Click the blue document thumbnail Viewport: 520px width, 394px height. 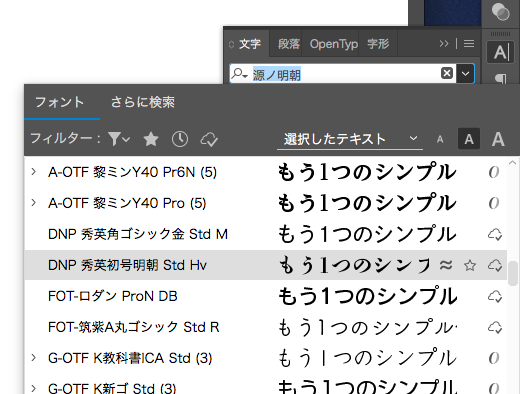click(452, 13)
